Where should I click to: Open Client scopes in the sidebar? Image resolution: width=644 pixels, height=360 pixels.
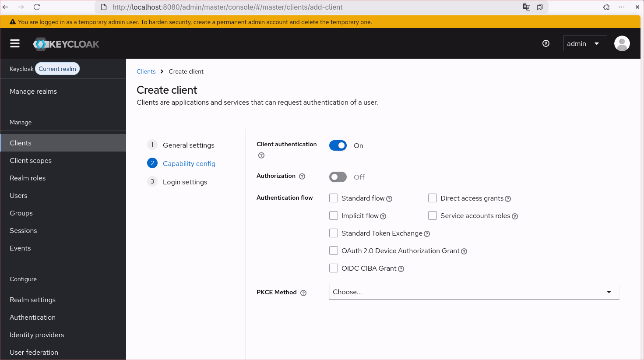(63, 160)
